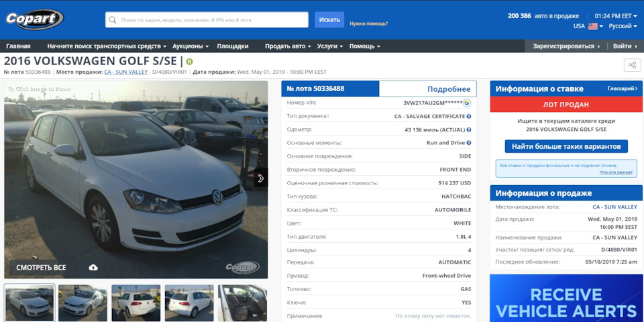This screenshot has width=644, height=322.
Task: Open the Нужна помощь? link
Action: coord(369,24)
